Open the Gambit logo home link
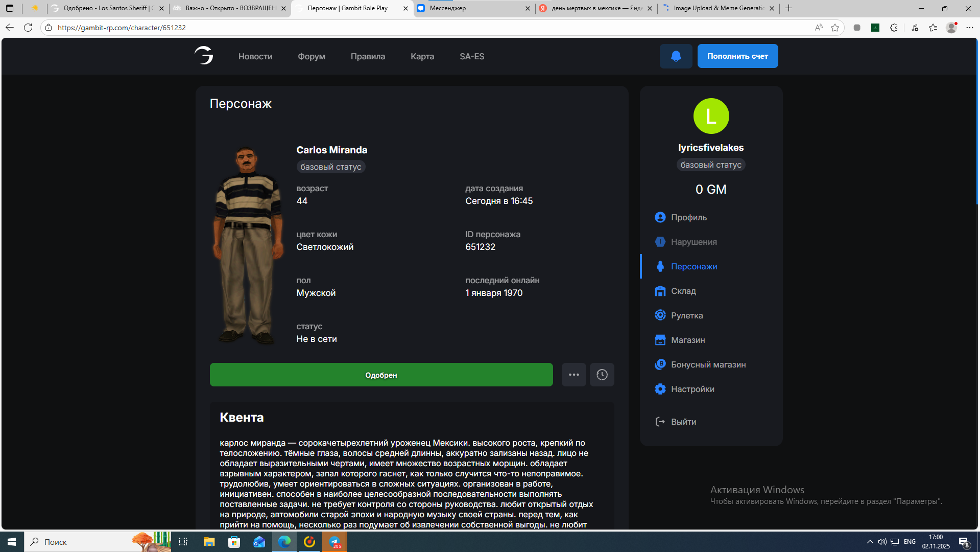 point(204,55)
